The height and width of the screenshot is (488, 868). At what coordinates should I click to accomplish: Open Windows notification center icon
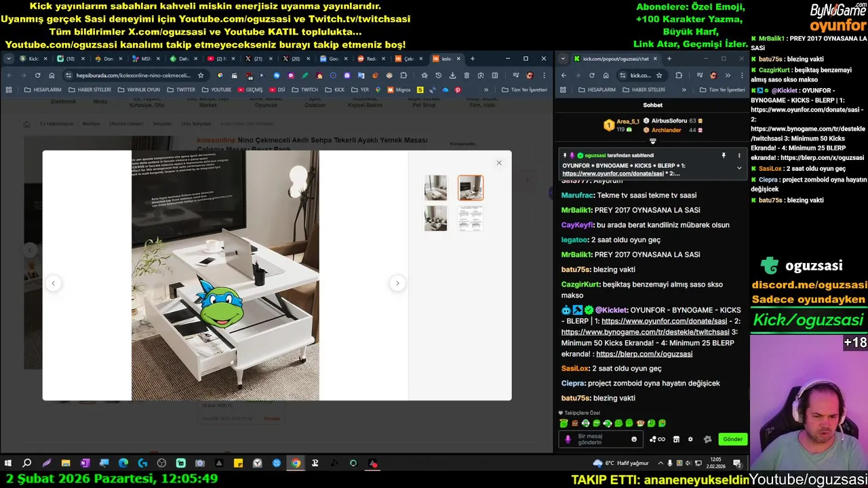(736, 464)
